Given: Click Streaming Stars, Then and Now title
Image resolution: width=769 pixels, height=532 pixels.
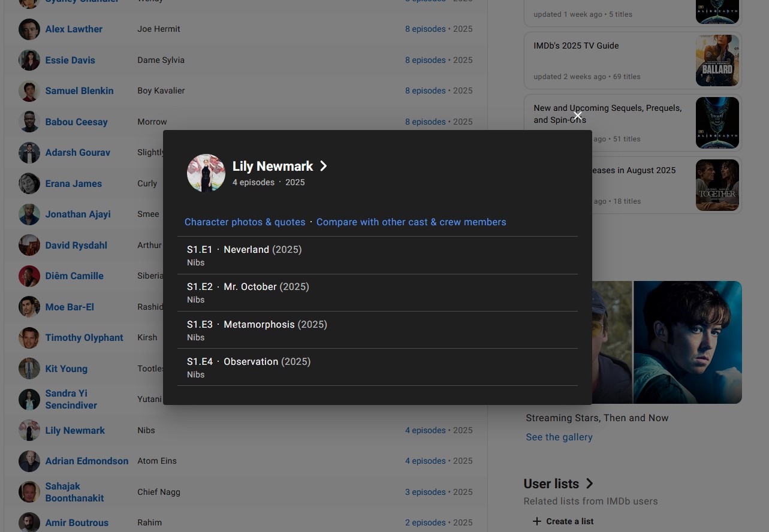Looking at the screenshot, I should coord(597,418).
